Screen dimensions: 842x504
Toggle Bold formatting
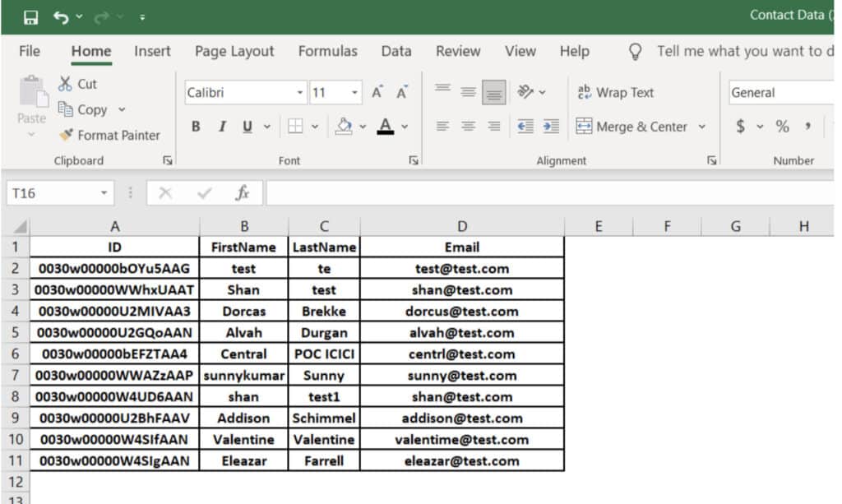click(196, 127)
